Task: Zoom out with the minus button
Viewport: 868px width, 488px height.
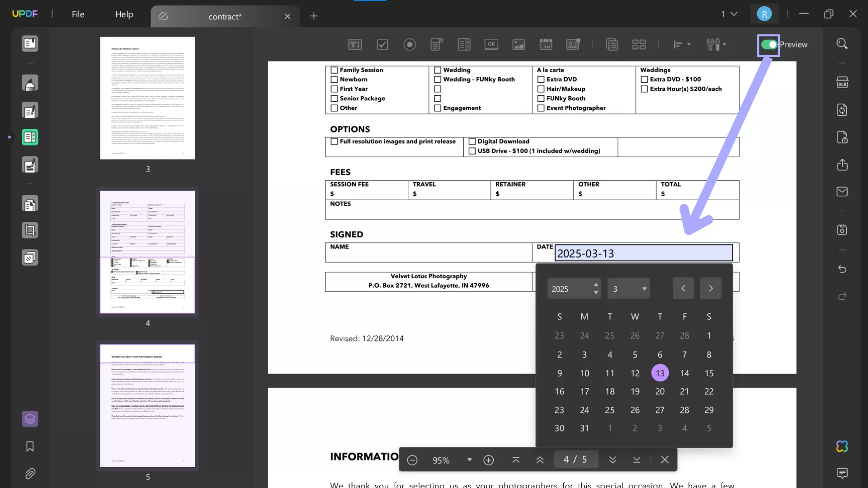Action: click(412, 460)
